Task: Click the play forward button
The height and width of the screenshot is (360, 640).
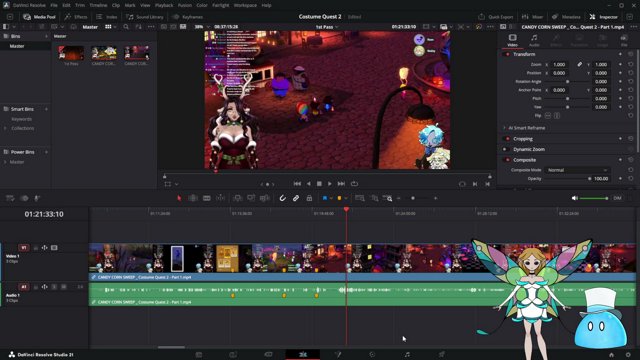Action: coord(330,184)
